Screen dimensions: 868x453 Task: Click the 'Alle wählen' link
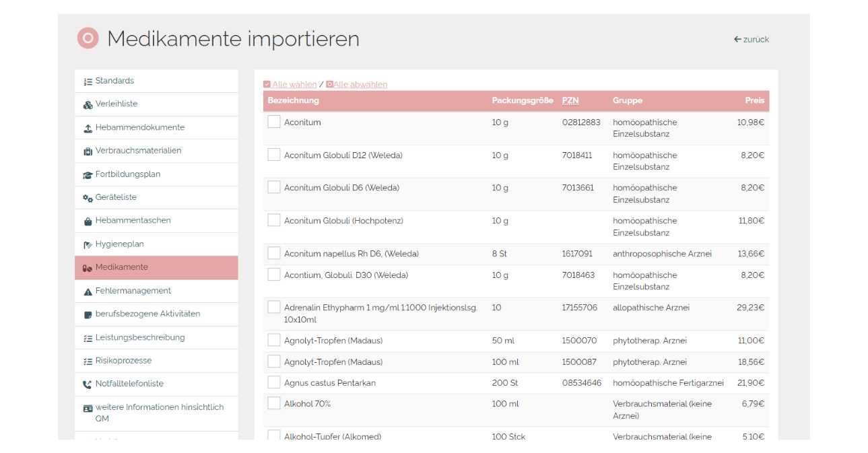[x=294, y=84]
